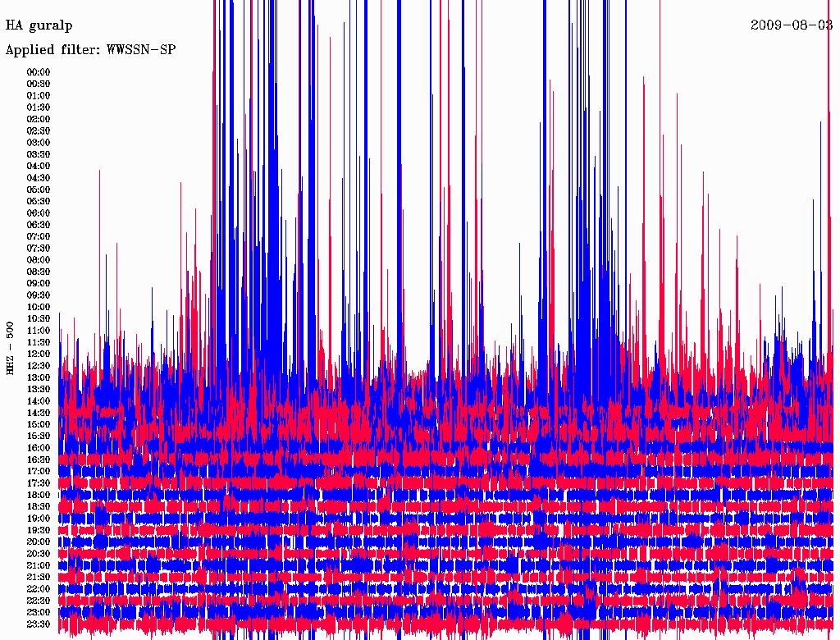Click the 16:00 time label

[x=39, y=448]
